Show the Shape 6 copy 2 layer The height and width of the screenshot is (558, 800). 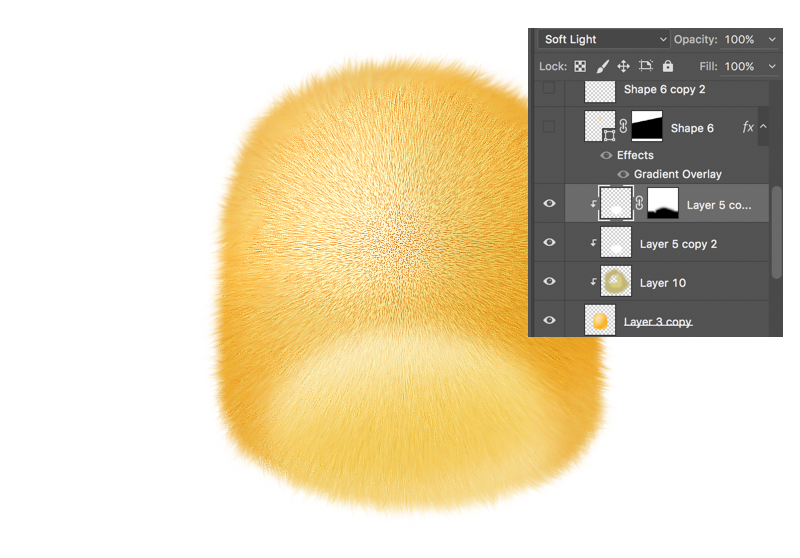coord(549,89)
